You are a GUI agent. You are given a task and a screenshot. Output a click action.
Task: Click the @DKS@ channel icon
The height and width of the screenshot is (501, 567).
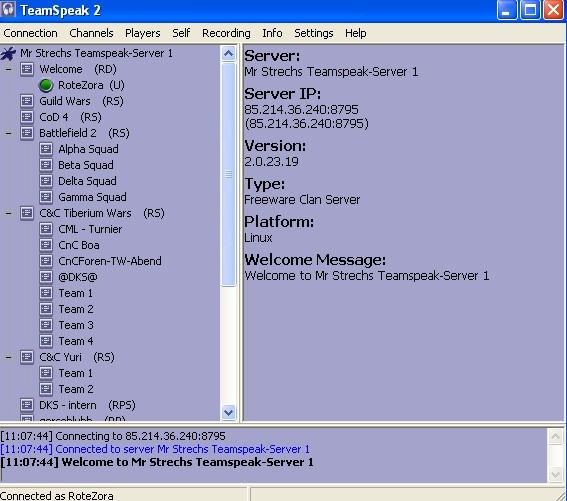click(46, 277)
